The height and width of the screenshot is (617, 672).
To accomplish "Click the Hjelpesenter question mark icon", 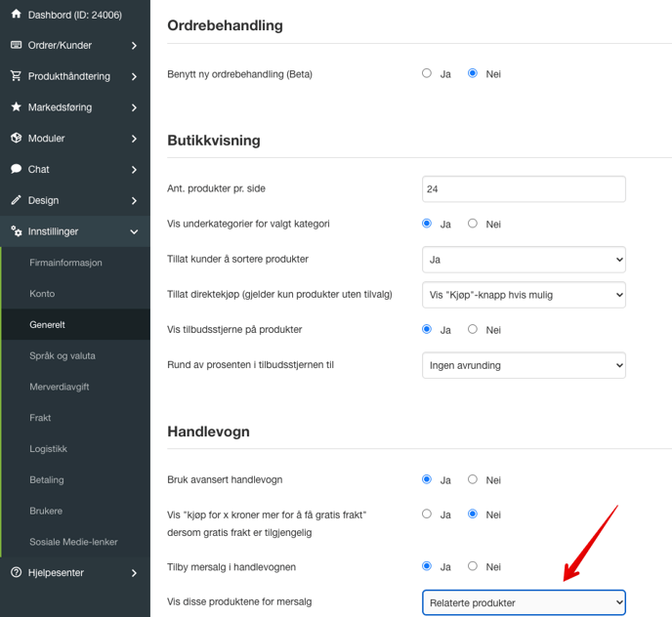I will [17, 572].
